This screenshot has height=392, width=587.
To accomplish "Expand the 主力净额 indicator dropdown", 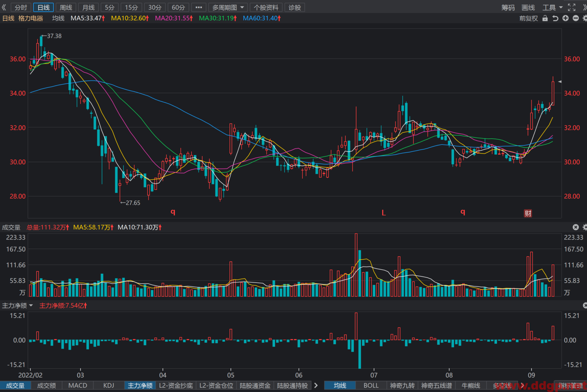I will click(x=17, y=305).
